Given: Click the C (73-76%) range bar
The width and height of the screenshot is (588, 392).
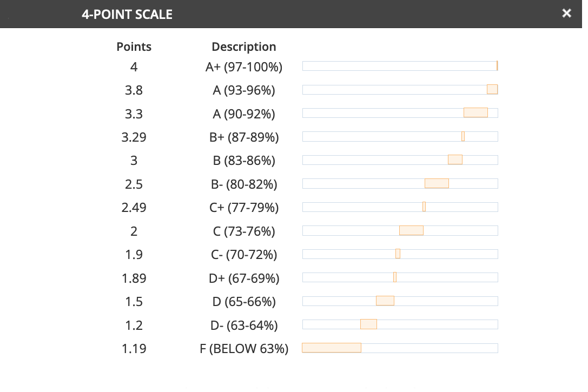Looking at the screenshot, I should (x=400, y=231).
